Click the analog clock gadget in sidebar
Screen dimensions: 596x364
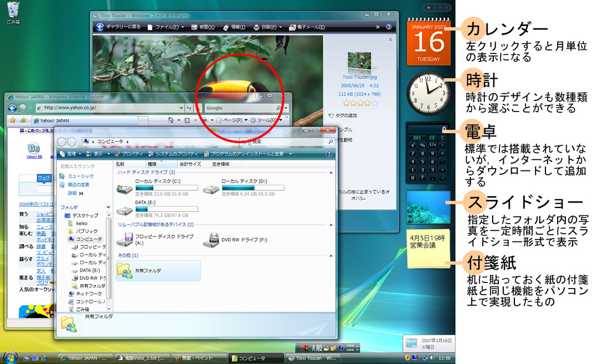[x=428, y=93]
